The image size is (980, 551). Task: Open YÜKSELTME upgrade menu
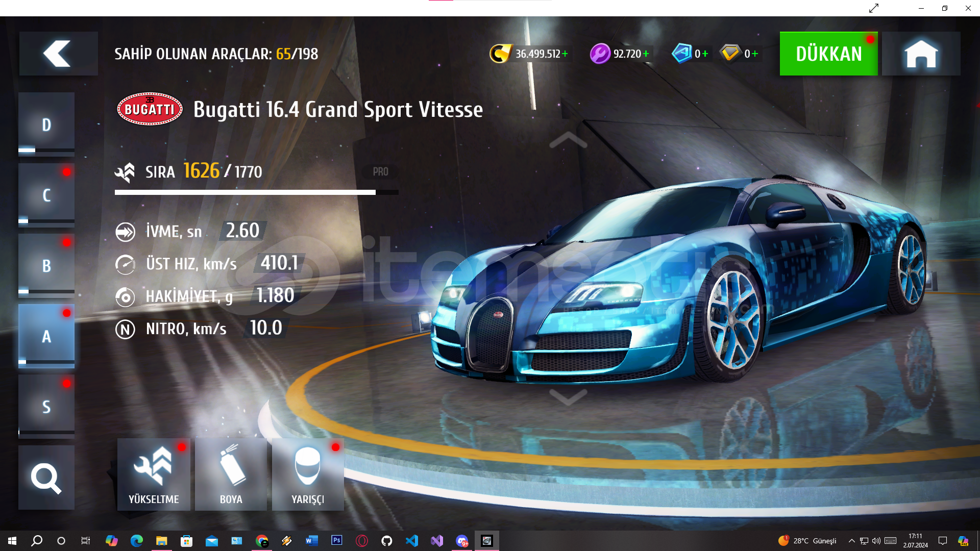point(154,474)
